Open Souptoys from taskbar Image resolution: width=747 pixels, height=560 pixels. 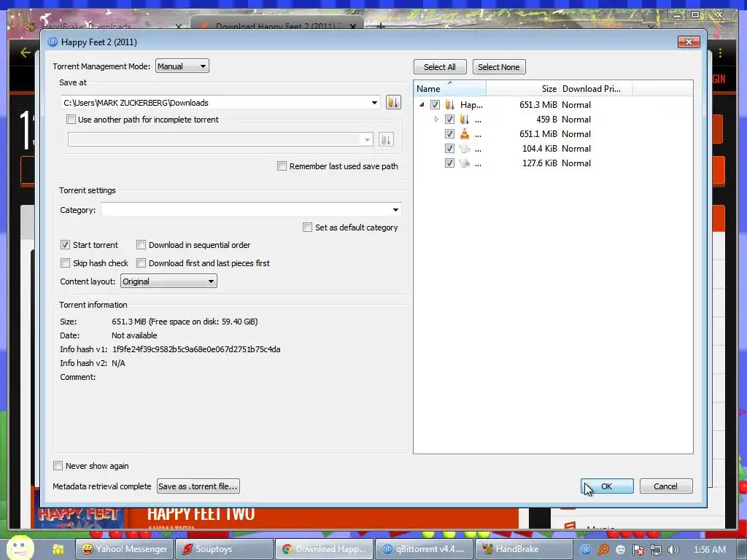(x=225, y=549)
